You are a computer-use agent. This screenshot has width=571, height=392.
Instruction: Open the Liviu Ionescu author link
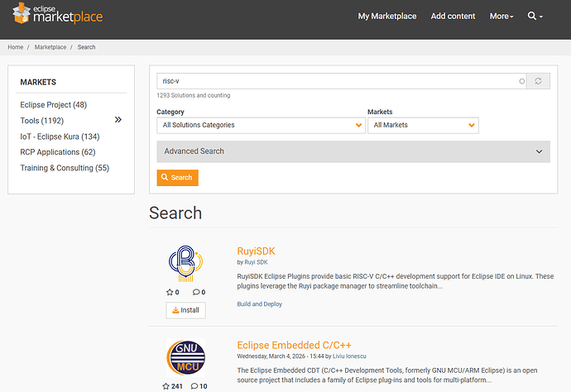[x=349, y=356]
